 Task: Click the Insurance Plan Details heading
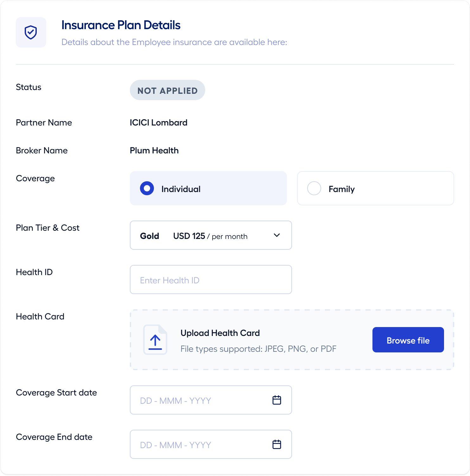pos(121,25)
